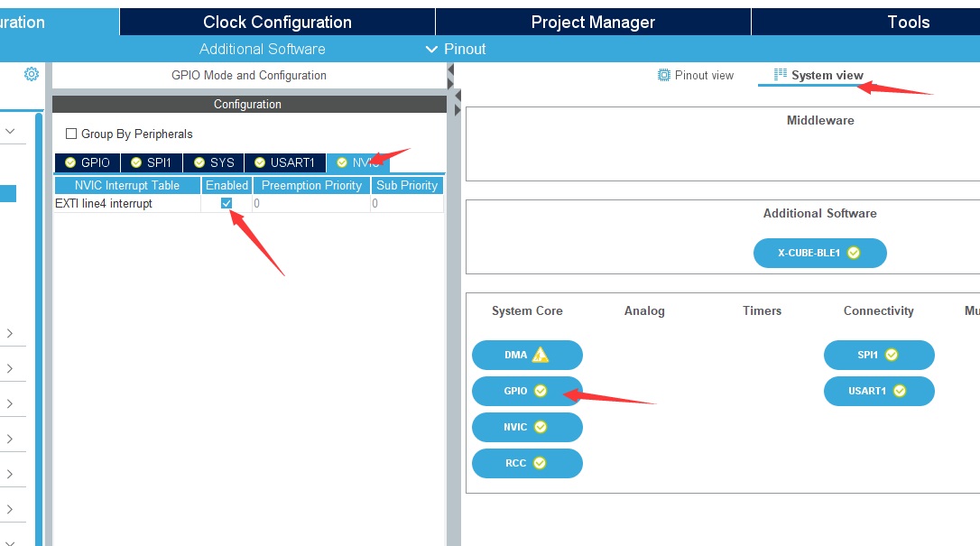The height and width of the screenshot is (546, 980).
Task: Click the dark Configuration header bar
Action: coord(249,105)
